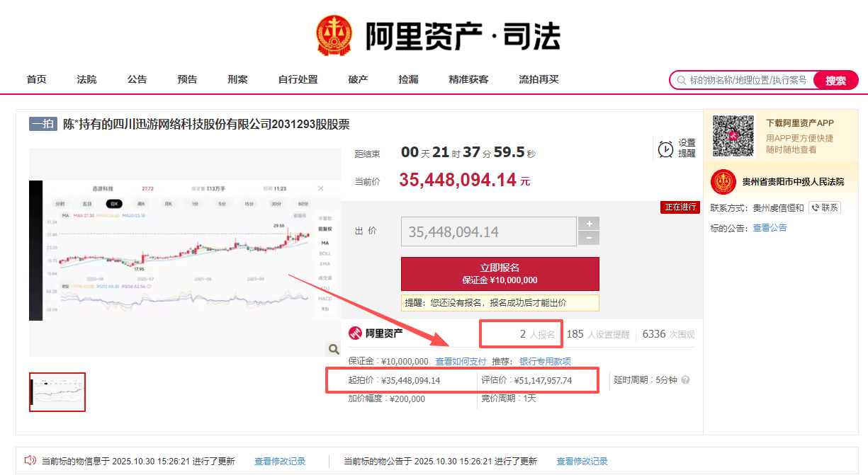Open the 破产 nav item
The image size is (868, 475).
359,79
